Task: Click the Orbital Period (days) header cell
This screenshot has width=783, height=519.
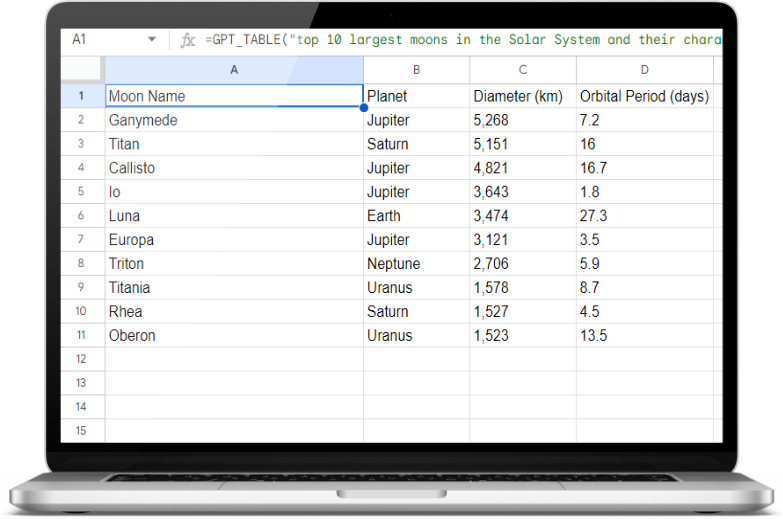Action: [644, 96]
